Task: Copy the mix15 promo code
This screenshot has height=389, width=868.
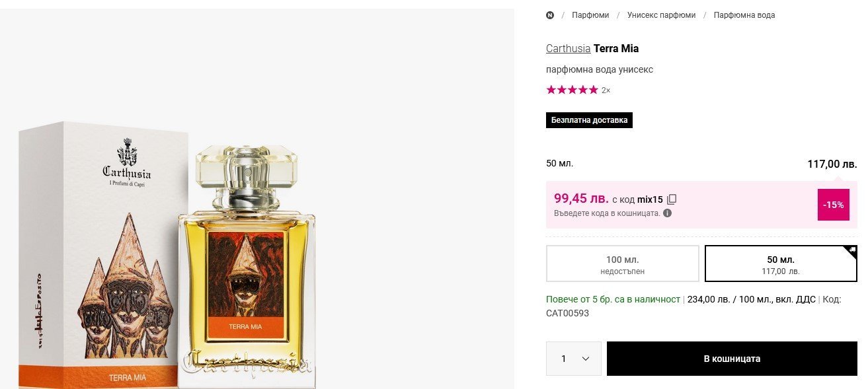Action: [x=672, y=199]
